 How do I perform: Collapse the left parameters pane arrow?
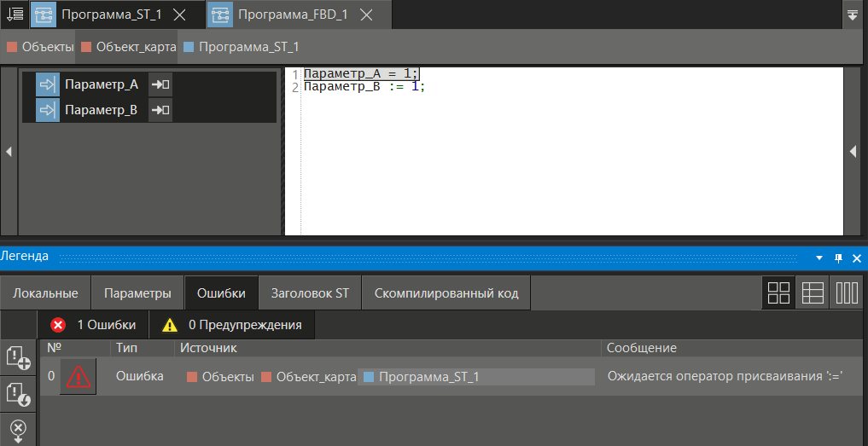[9, 152]
